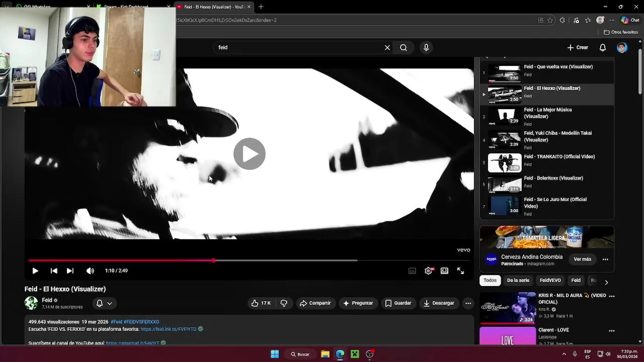
Task: Mute the video volume
Action: [x=90, y=270]
